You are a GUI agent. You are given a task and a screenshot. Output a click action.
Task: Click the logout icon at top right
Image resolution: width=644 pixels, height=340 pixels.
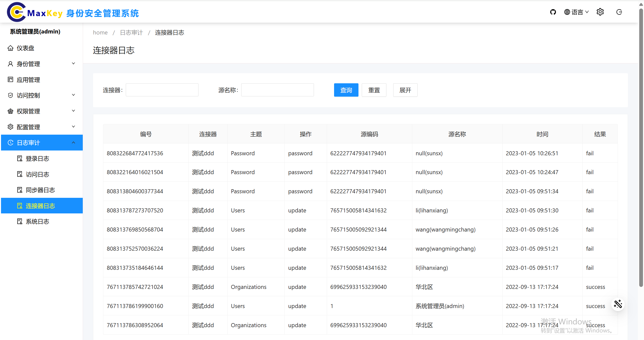click(x=619, y=12)
